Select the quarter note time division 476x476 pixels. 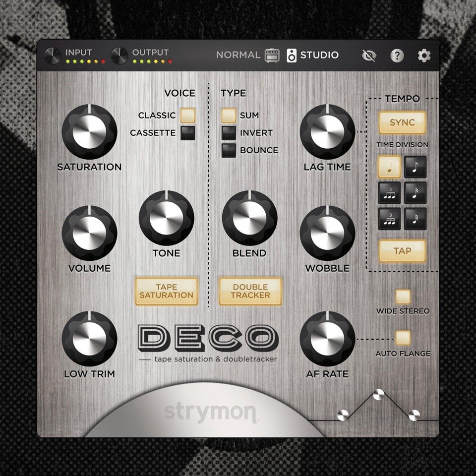pos(389,167)
